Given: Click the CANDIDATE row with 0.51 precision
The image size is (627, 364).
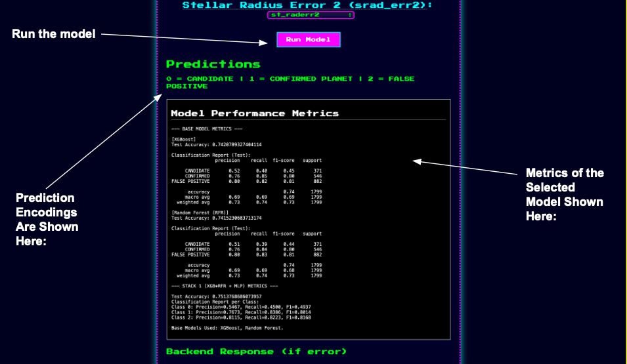Looking at the screenshot, I should [253, 244].
